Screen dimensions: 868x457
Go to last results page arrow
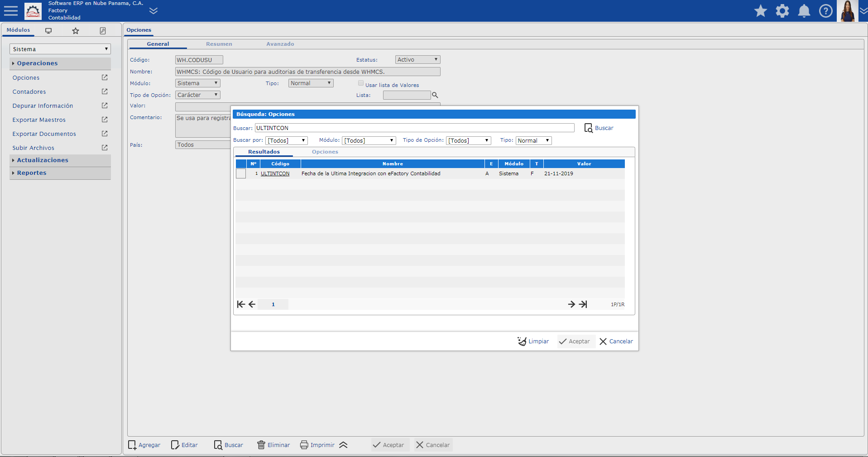[x=583, y=304]
